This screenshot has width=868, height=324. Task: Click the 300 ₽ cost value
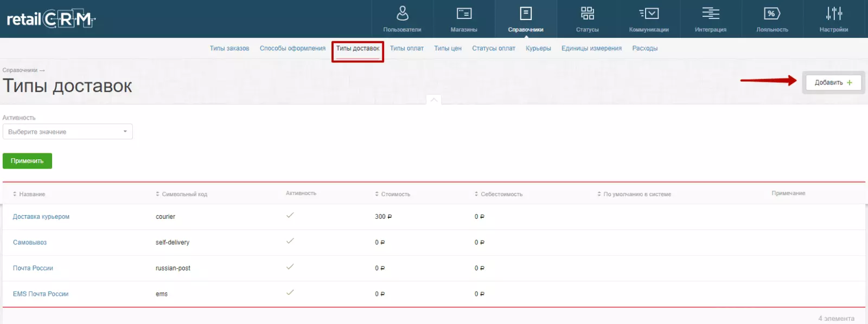point(383,217)
